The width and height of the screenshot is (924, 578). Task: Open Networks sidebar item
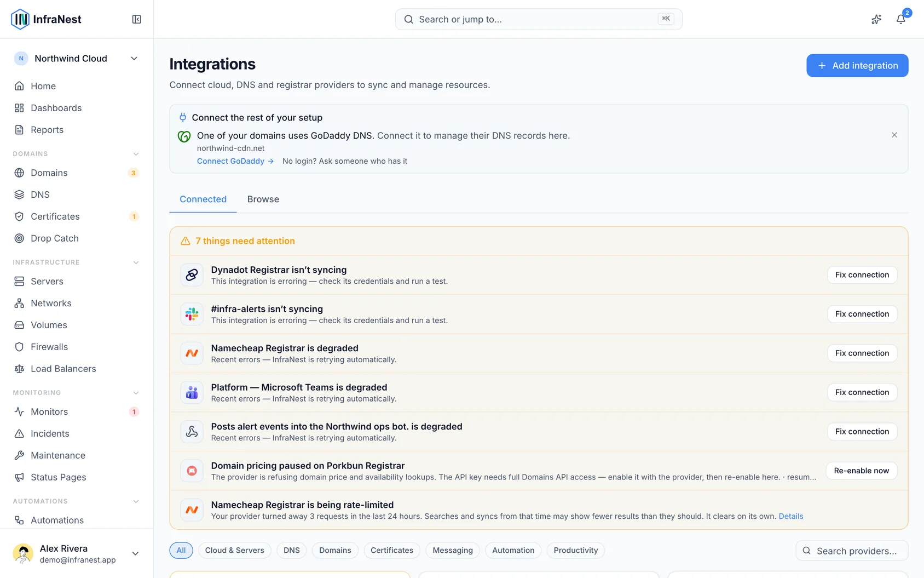click(77, 303)
